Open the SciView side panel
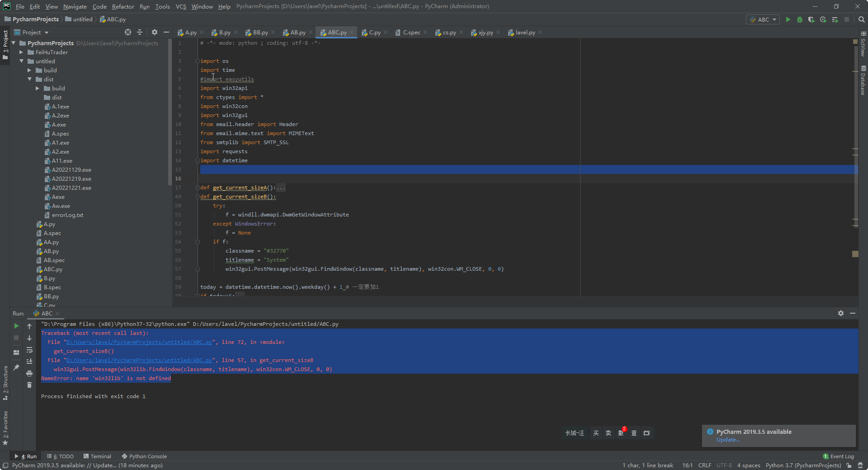 (863, 44)
